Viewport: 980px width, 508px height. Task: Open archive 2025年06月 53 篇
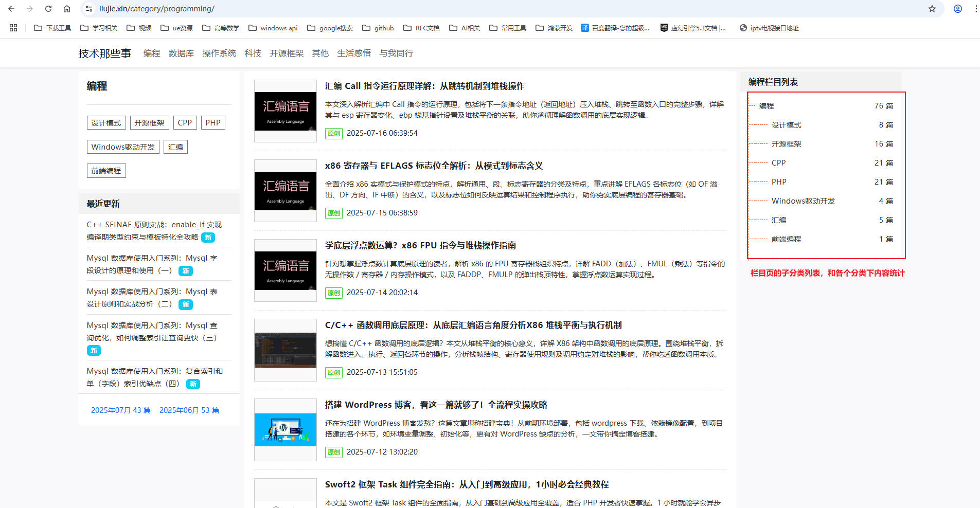(189, 410)
